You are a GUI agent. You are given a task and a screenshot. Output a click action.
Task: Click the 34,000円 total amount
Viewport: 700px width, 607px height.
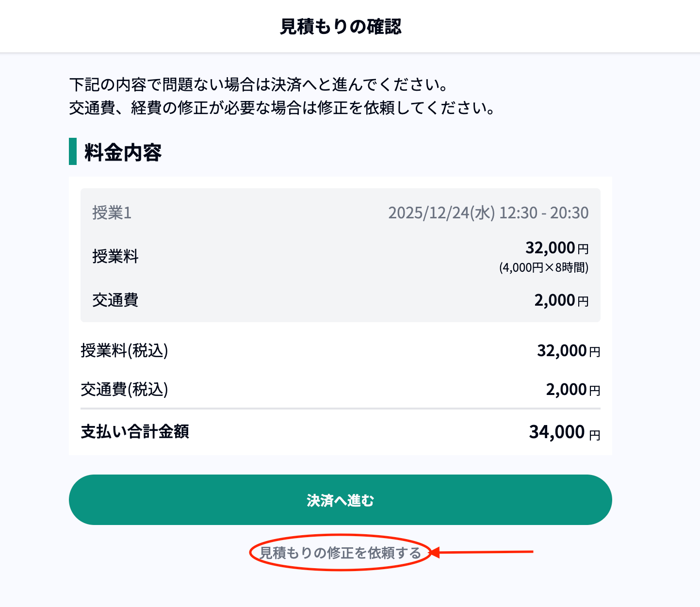point(564,432)
